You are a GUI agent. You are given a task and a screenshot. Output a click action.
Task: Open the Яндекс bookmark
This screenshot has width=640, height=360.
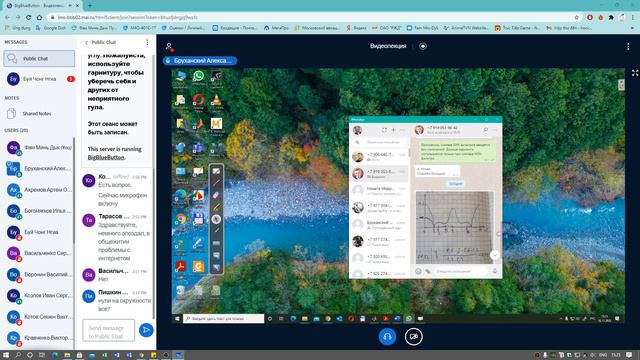click(356, 28)
